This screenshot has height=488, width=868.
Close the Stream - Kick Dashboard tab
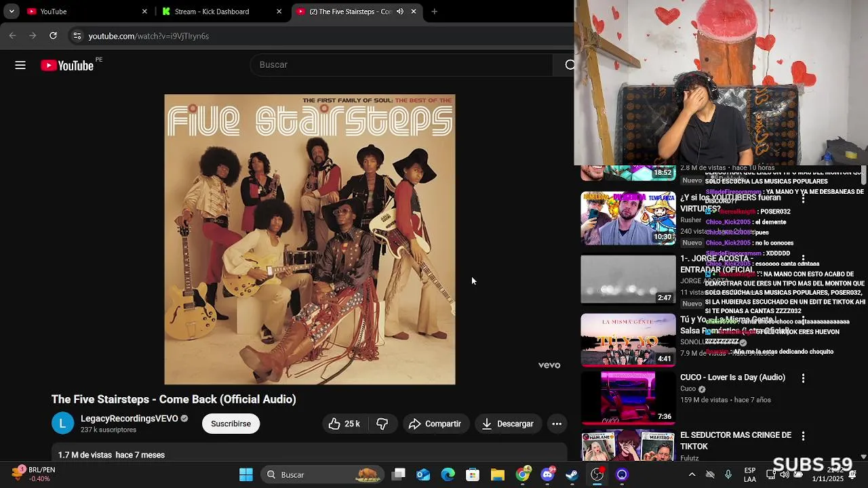279,12
